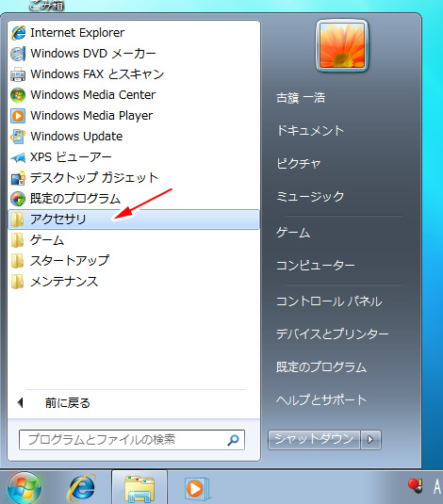
Task: Open Windows FAX とスキャン
Action: [134, 74]
